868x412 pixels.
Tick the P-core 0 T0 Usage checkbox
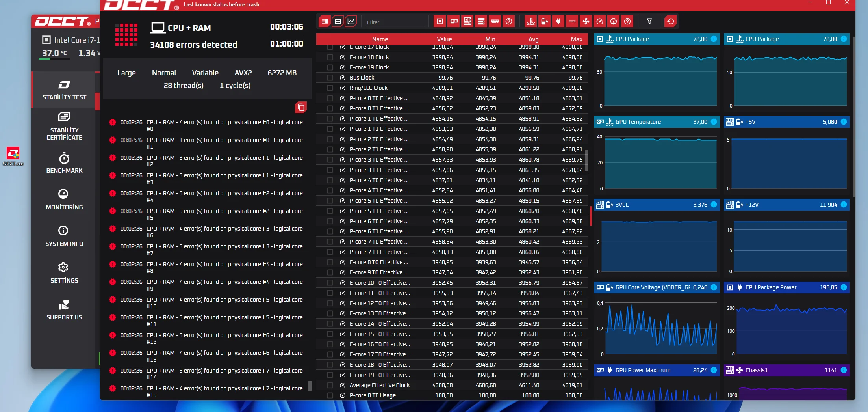[330, 395]
